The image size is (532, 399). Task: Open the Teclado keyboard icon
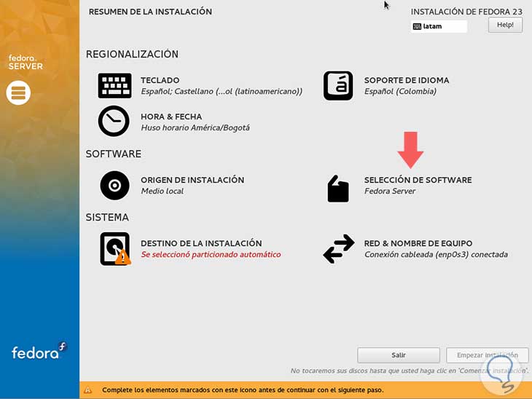point(114,86)
